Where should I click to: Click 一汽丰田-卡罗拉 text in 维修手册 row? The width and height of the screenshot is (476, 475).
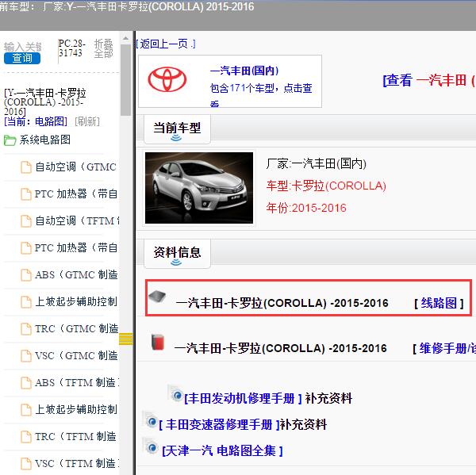coord(281,348)
